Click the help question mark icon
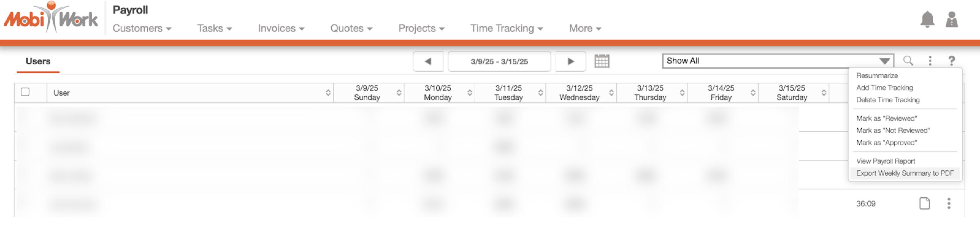Image resolution: width=980 pixels, height=231 pixels. [x=951, y=61]
